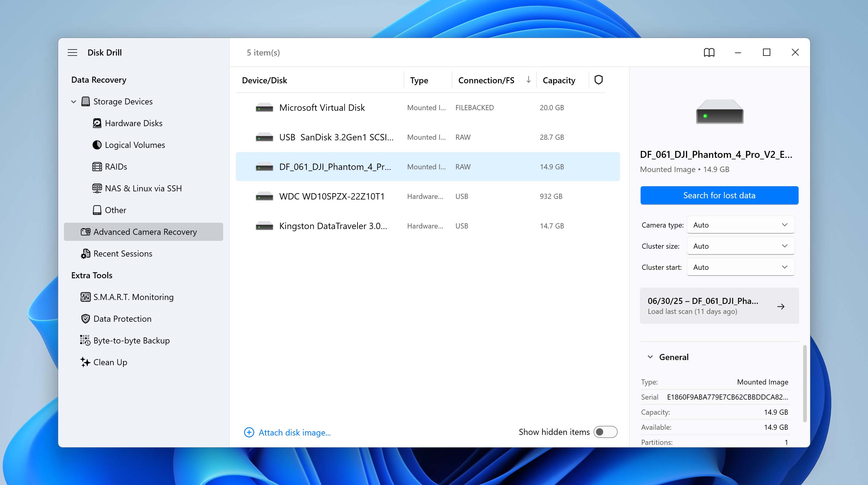
Task: Click the plus icon for attaching image
Action: pos(249,432)
